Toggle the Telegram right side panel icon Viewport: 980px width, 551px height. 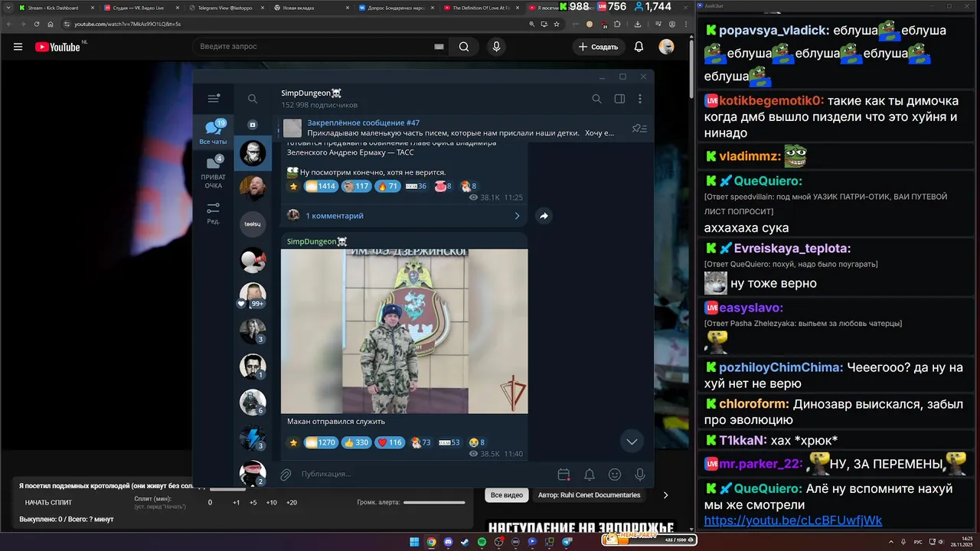tap(619, 99)
